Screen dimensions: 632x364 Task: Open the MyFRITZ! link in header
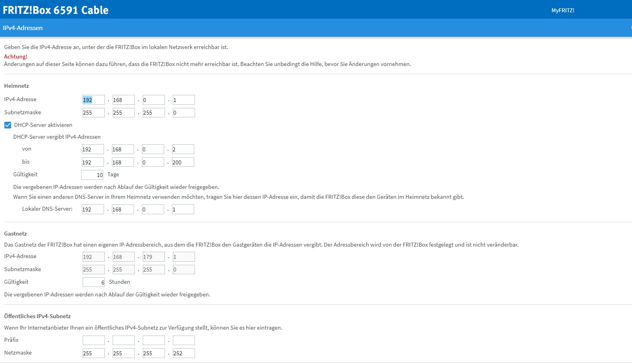coord(563,10)
